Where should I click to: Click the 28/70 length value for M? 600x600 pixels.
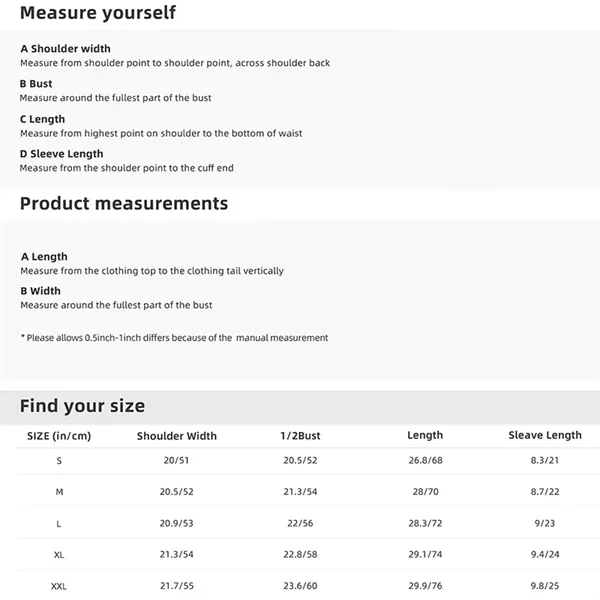point(425,492)
